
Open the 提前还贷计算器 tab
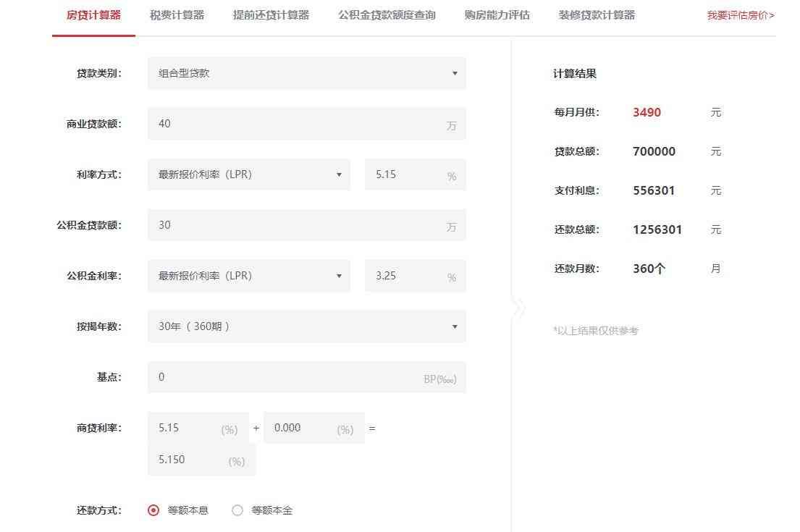[271, 15]
